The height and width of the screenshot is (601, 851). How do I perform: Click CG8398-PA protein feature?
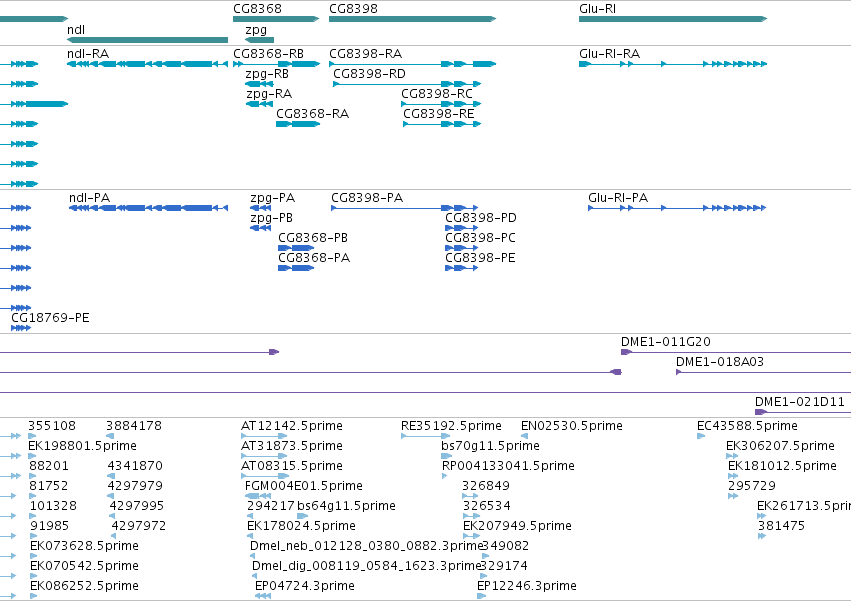(405, 208)
